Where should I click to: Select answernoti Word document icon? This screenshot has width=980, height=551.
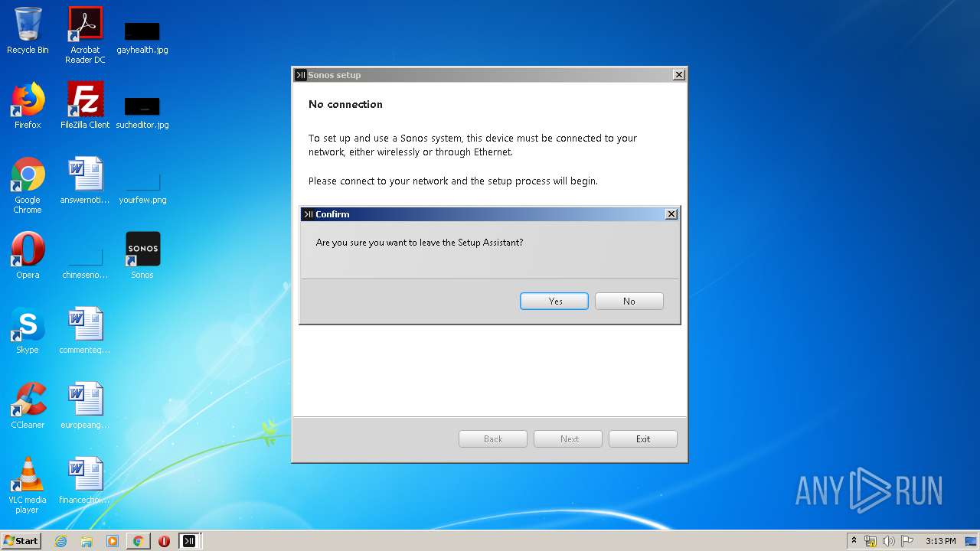[x=85, y=181]
